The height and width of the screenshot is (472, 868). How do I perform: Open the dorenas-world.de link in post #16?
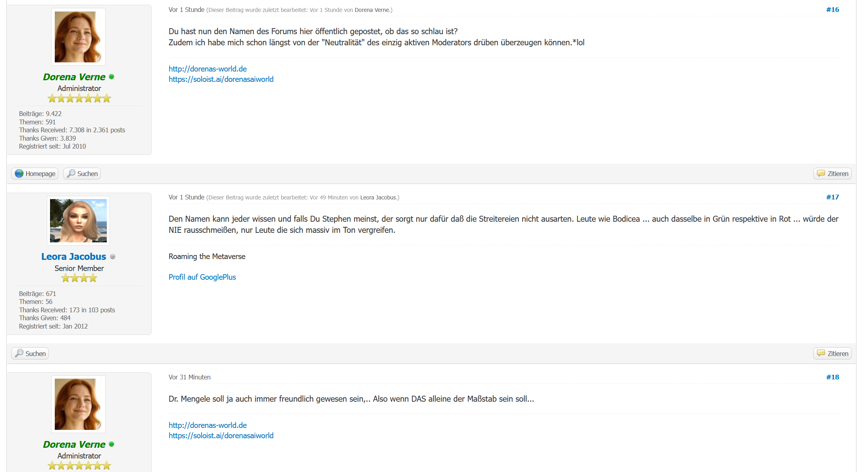pyautogui.click(x=208, y=69)
